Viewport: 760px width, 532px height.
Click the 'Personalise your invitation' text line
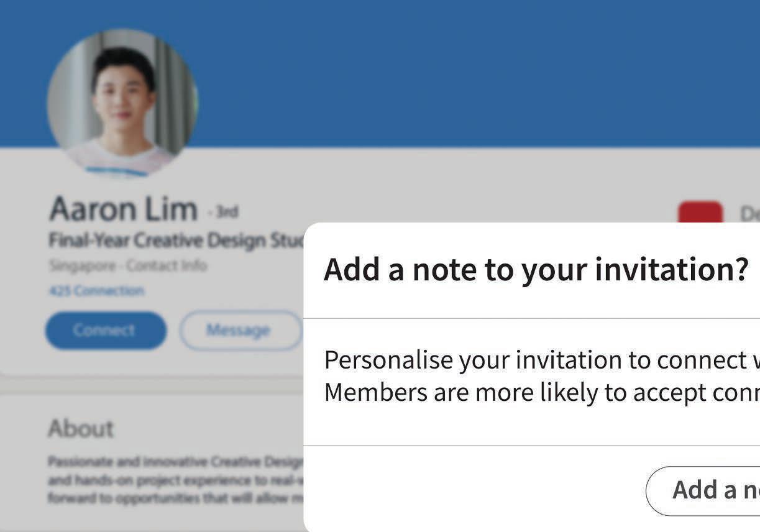point(541,360)
